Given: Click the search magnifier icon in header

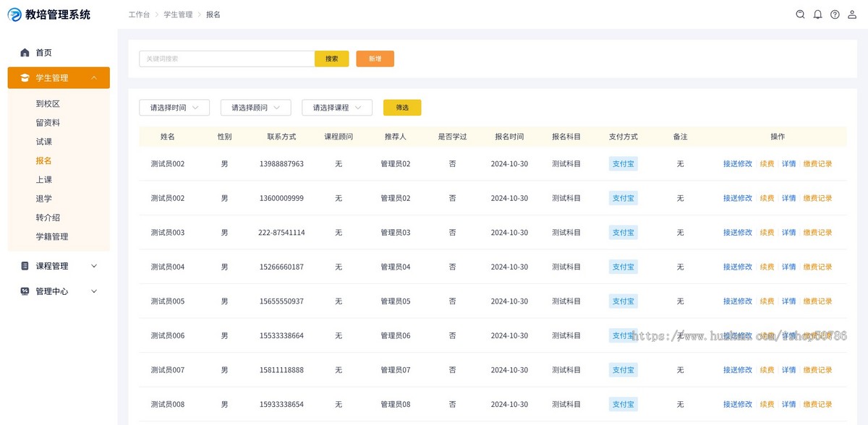Looking at the screenshot, I should coord(800,14).
